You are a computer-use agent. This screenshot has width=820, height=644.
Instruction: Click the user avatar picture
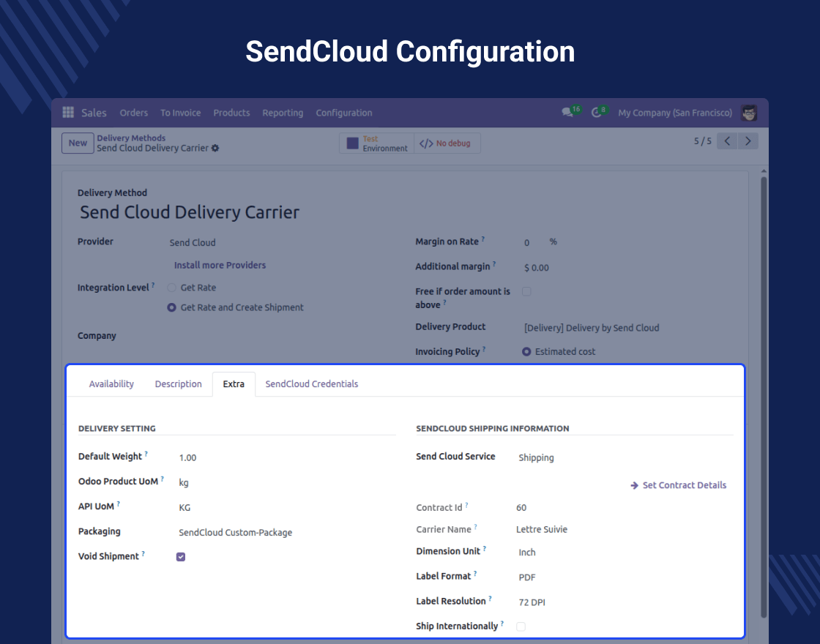(x=749, y=113)
